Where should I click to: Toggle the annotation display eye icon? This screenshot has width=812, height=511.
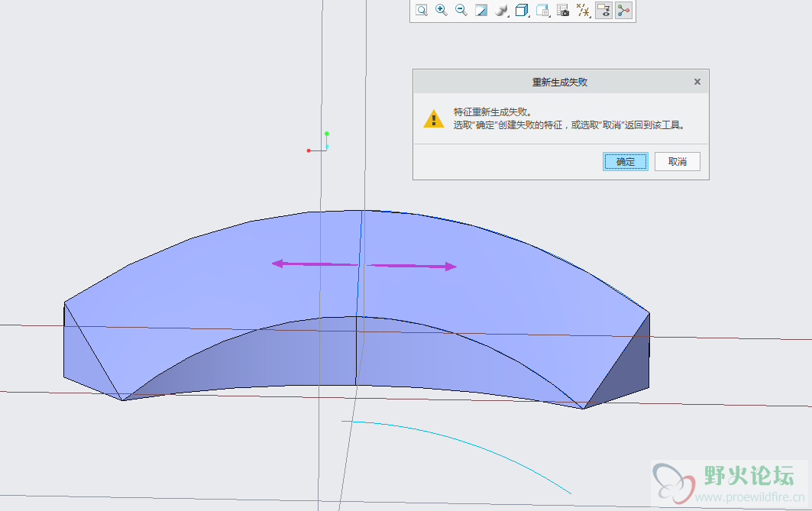603,11
